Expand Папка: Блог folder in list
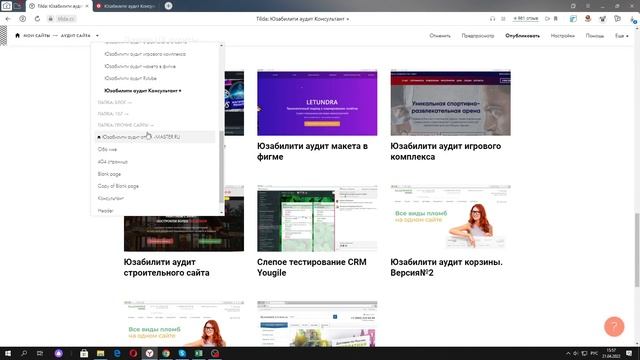Image resolution: width=640 pixels, height=360 pixels. coord(115,102)
